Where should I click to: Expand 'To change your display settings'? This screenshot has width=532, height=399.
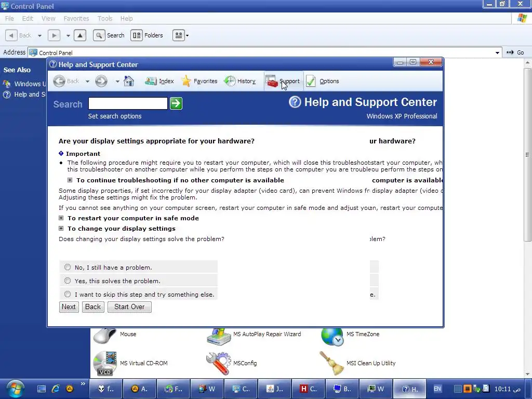61,229
